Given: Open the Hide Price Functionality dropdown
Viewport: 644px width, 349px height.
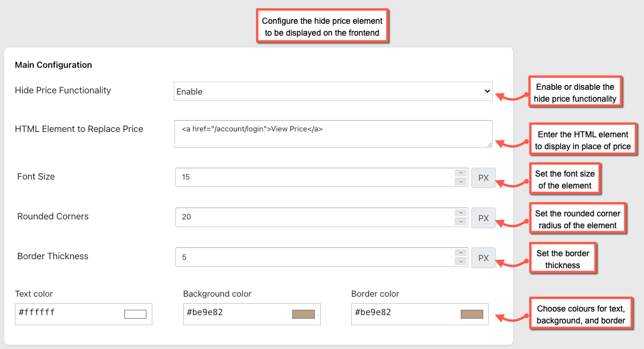Looking at the screenshot, I should 333,91.
